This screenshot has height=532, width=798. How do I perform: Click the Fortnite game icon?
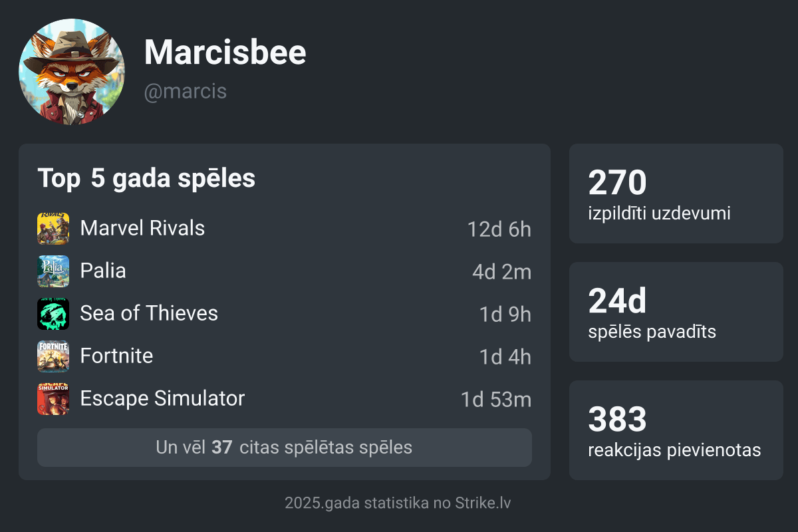coord(53,356)
